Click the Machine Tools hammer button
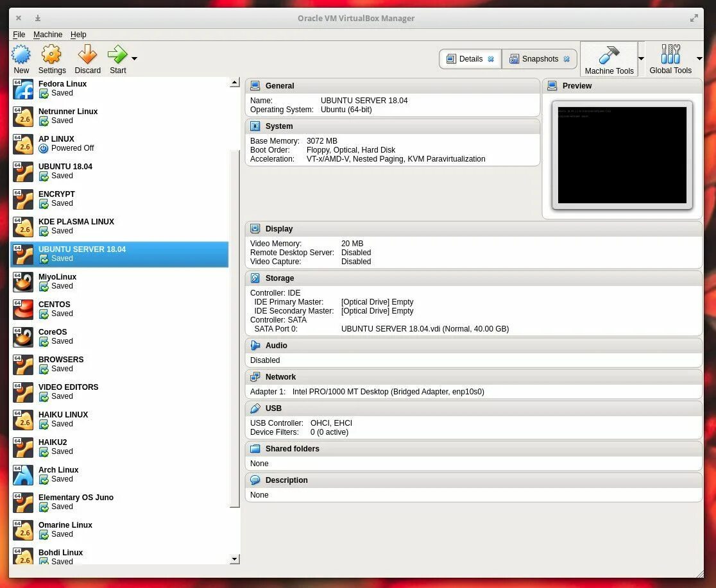 [609, 59]
